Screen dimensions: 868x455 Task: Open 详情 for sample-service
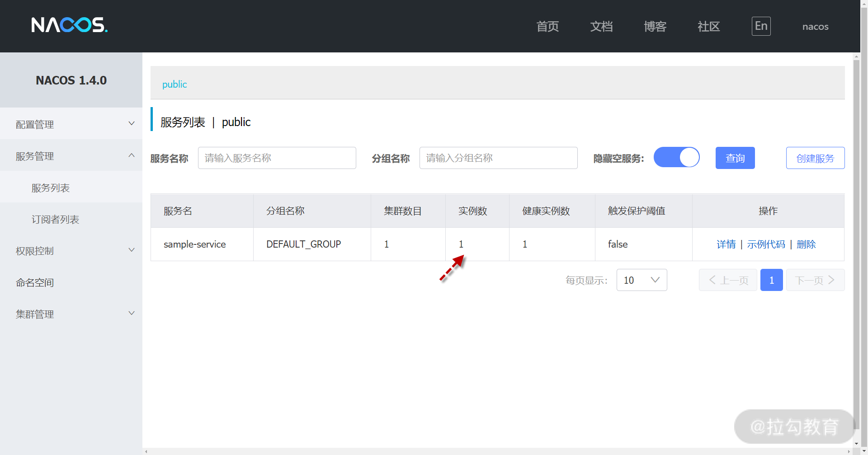pyautogui.click(x=726, y=244)
